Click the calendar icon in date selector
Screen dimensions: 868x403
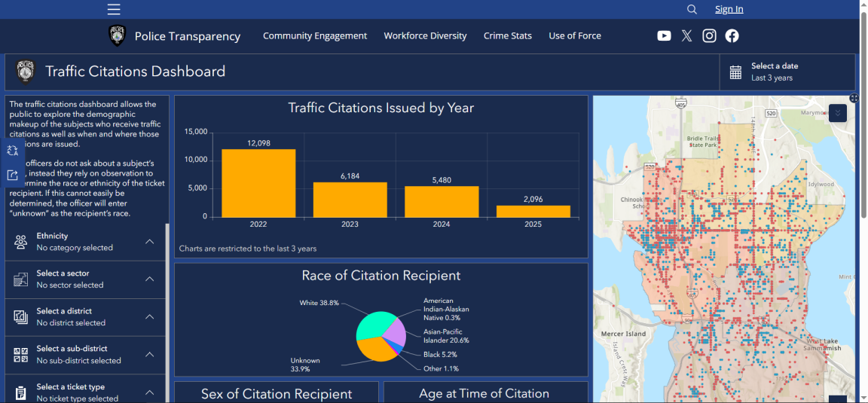[x=735, y=72]
